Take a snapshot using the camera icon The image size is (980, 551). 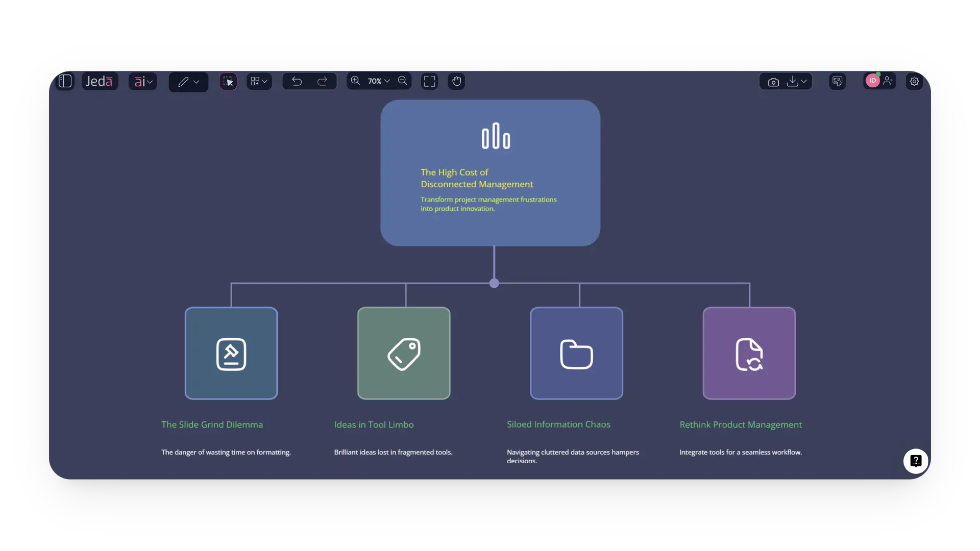pos(773,82)
